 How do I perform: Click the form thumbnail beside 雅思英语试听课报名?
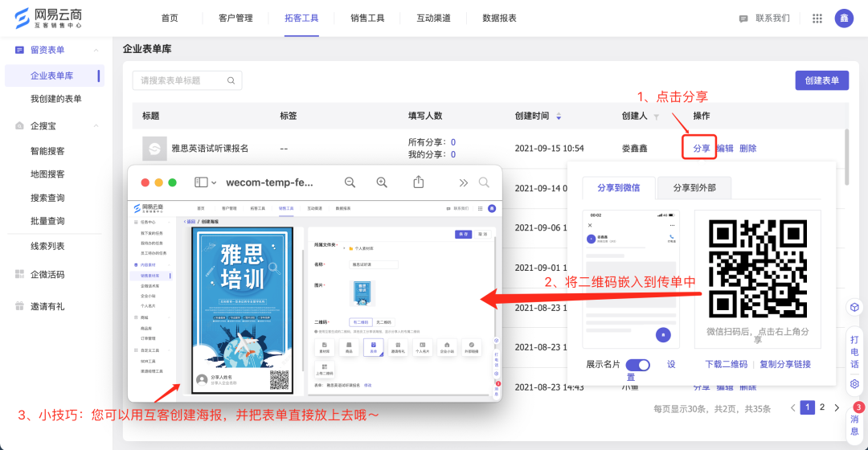pos(154,149)
